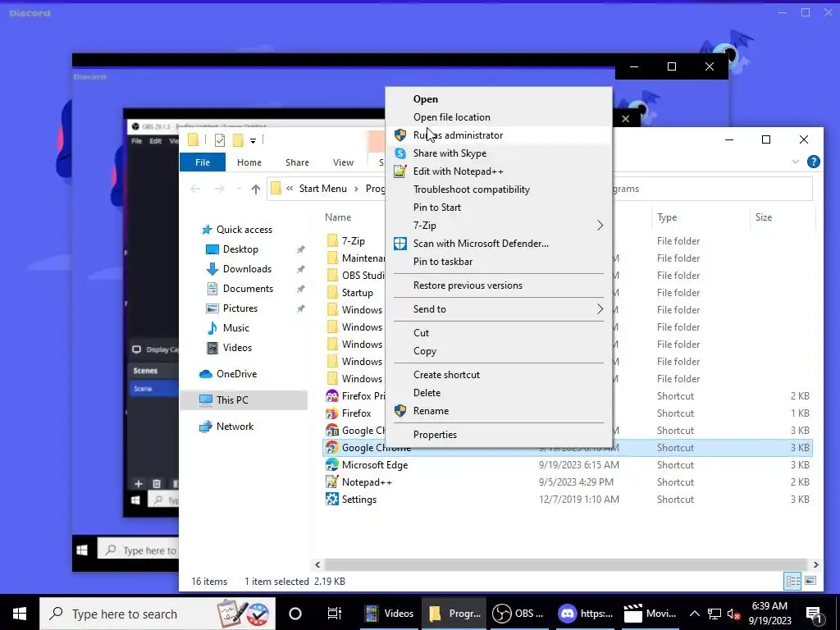Viewport: 840px width, 630px height.
Task: Click Up one level arrow
Action: tap(256, 189)
